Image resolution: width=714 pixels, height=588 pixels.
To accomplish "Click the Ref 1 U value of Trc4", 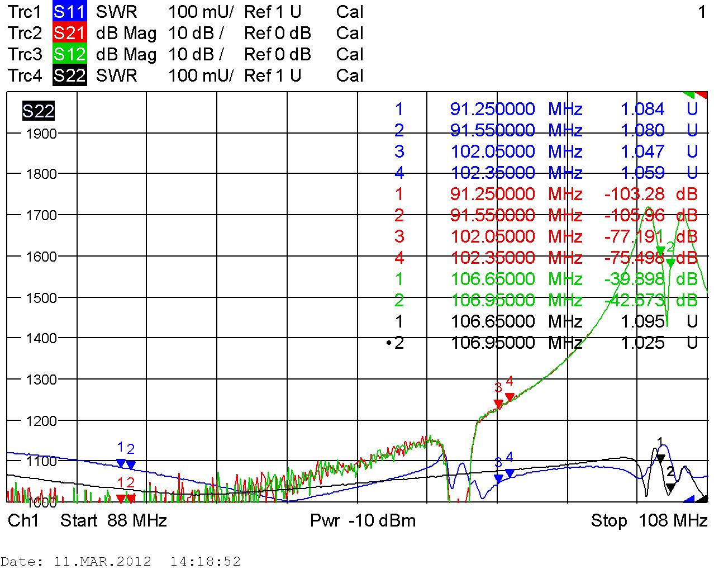I will [x=273, y=75].
